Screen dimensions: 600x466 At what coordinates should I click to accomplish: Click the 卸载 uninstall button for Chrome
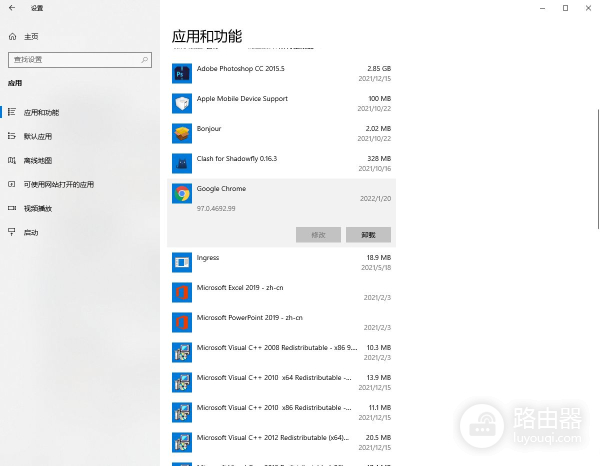[x=368, y=235]
